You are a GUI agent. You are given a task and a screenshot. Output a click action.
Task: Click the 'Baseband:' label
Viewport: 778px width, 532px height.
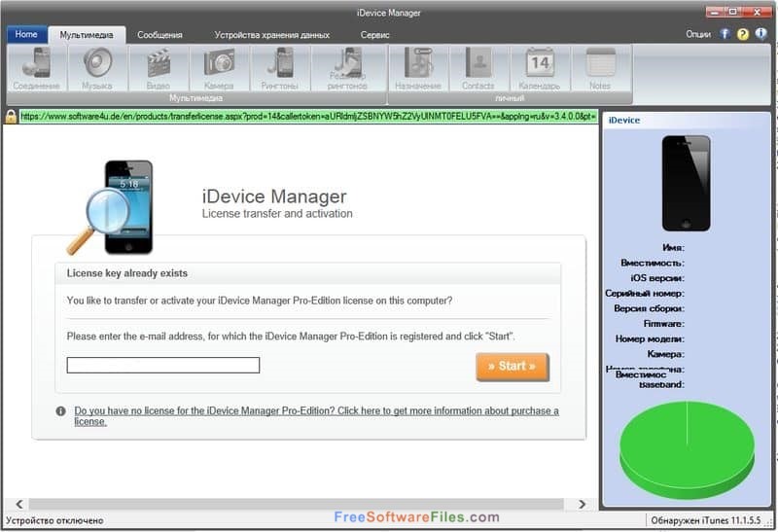click(662, 385)
